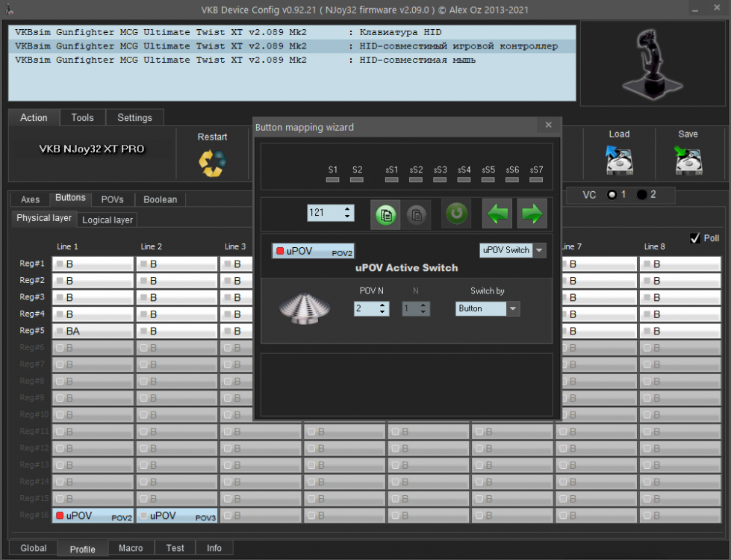Screen dimensions: 731x560
Task: Open the uPOV Switch dropdown
Action: point(539,250)
